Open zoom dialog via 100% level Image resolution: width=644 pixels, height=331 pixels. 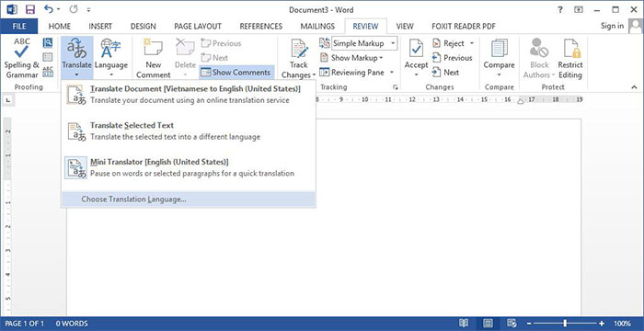pos(622,324)
